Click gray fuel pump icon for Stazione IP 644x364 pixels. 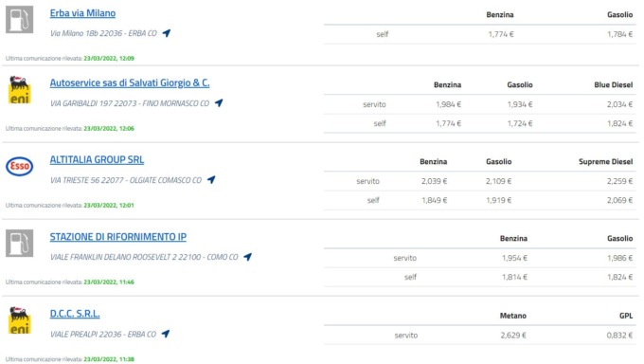[19, 243]
